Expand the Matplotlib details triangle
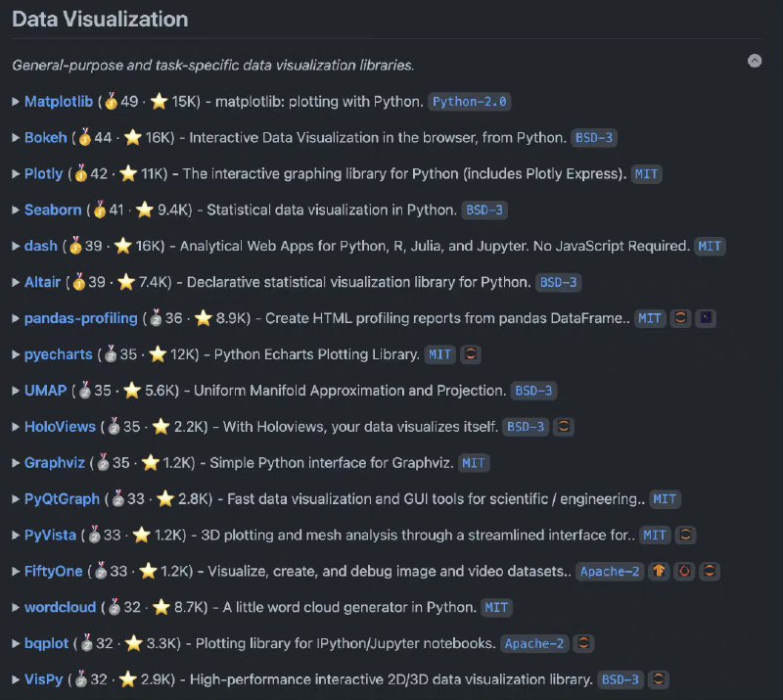 tap(16, 102)
